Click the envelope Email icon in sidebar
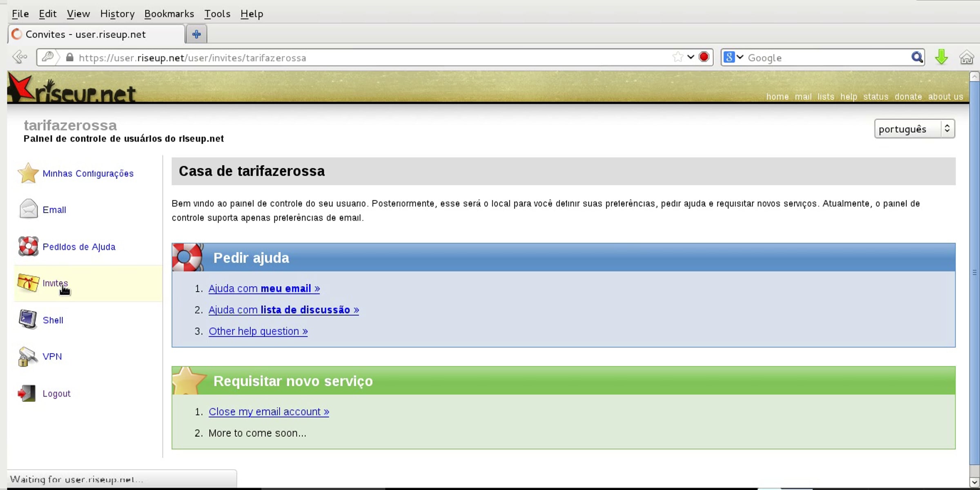Image resolution: width=980 pixels, height=490 pixels. 28,209
